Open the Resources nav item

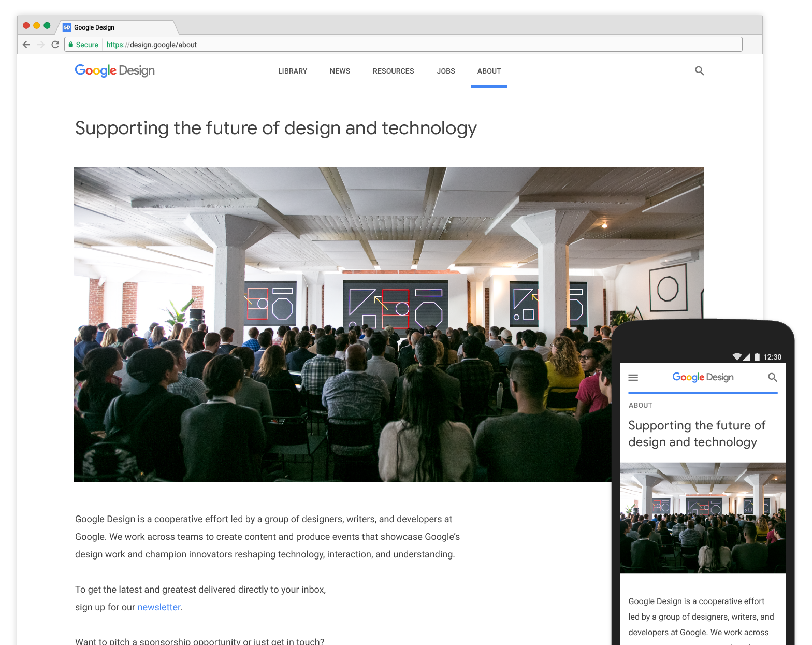pos(394,71)
